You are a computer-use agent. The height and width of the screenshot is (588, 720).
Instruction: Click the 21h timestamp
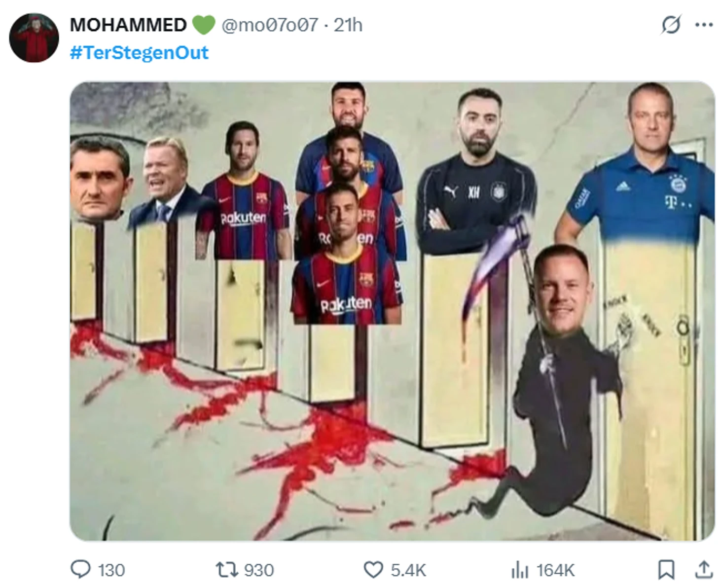click(348, 25)
